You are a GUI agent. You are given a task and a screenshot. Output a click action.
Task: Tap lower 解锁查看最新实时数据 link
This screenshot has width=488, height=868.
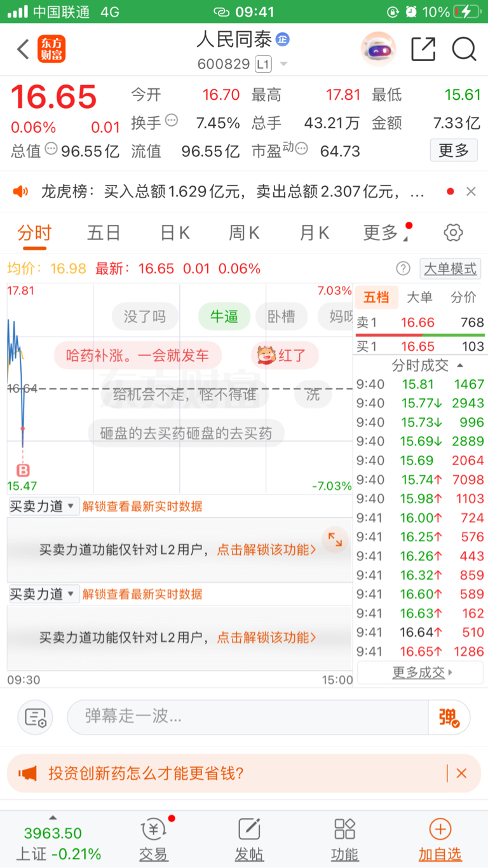tap(142, 594)
